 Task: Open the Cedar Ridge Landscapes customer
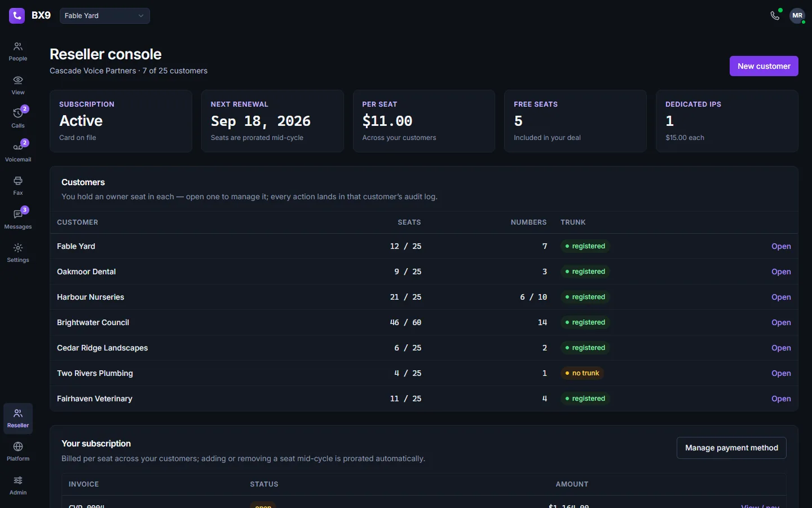coord(781,348)
